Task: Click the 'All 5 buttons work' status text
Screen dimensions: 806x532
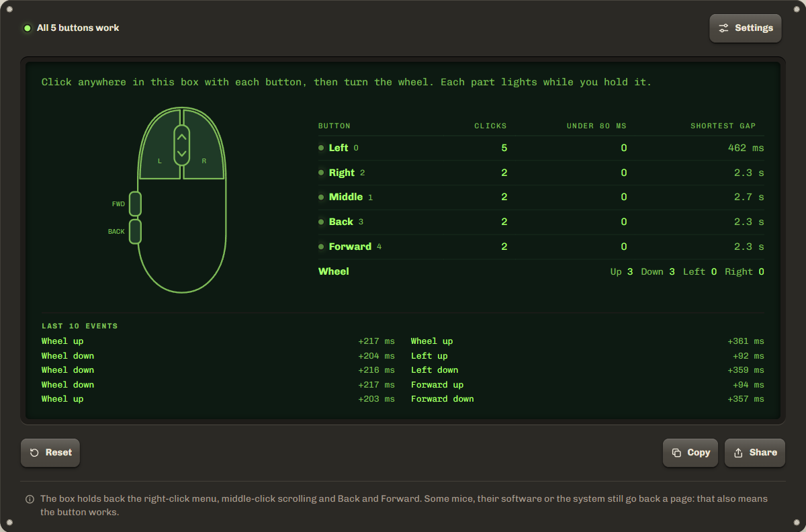Action: click(x=78, y=28)
